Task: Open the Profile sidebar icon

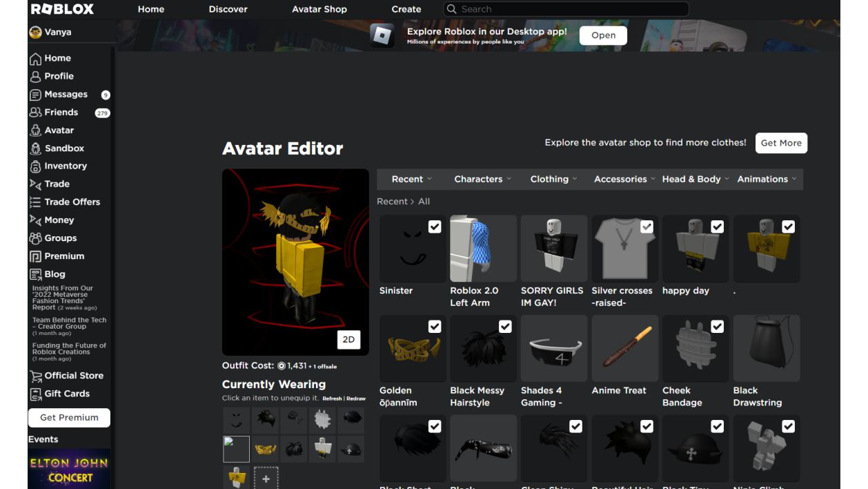Action: [35, 77]
